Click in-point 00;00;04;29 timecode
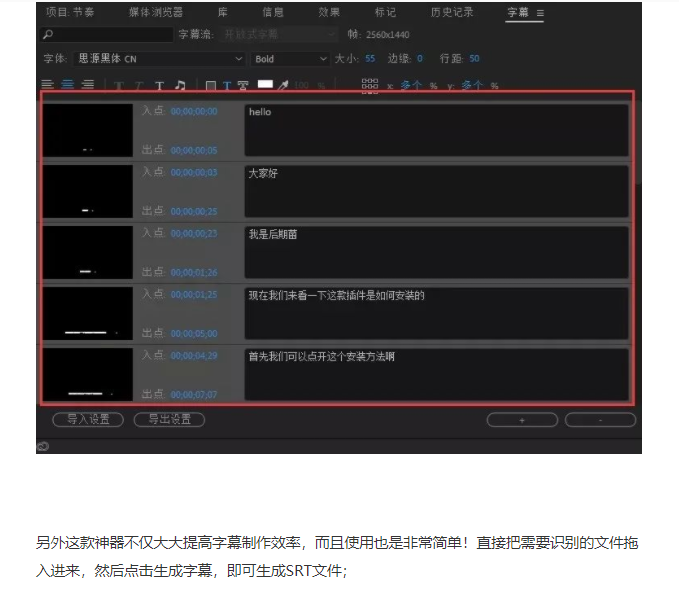 click(194, 356)
